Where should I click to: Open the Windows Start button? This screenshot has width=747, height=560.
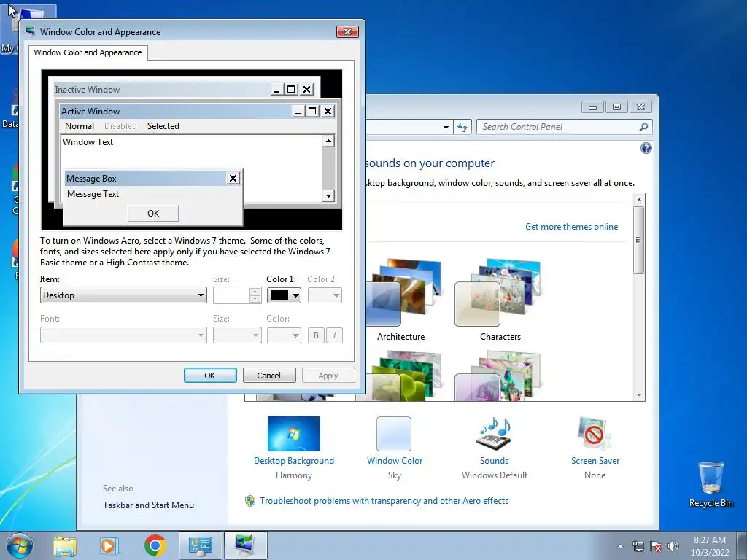click(20, 545)
